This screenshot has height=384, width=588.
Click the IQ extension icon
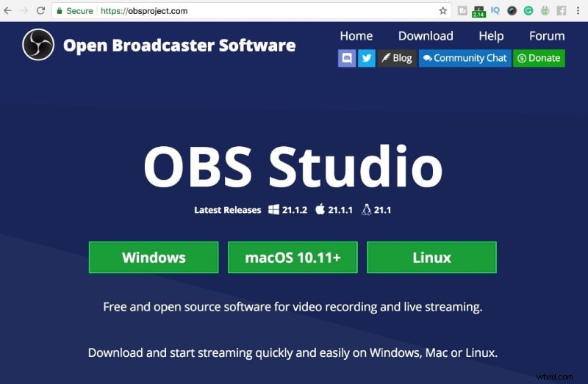[x=495, y=11]
